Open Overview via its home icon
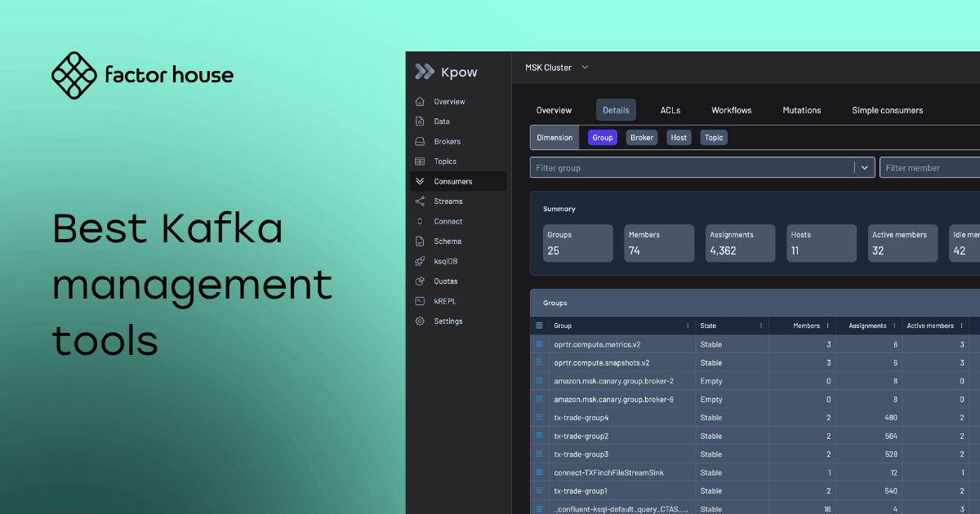The image size is (980, 514). (x=420, y=102)
